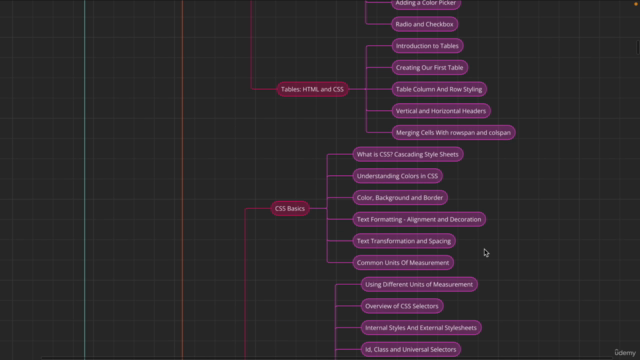The image size is (640, 360).
Task: Click 'Overview of CSS Selectors' node
Action: coord(402,306)
